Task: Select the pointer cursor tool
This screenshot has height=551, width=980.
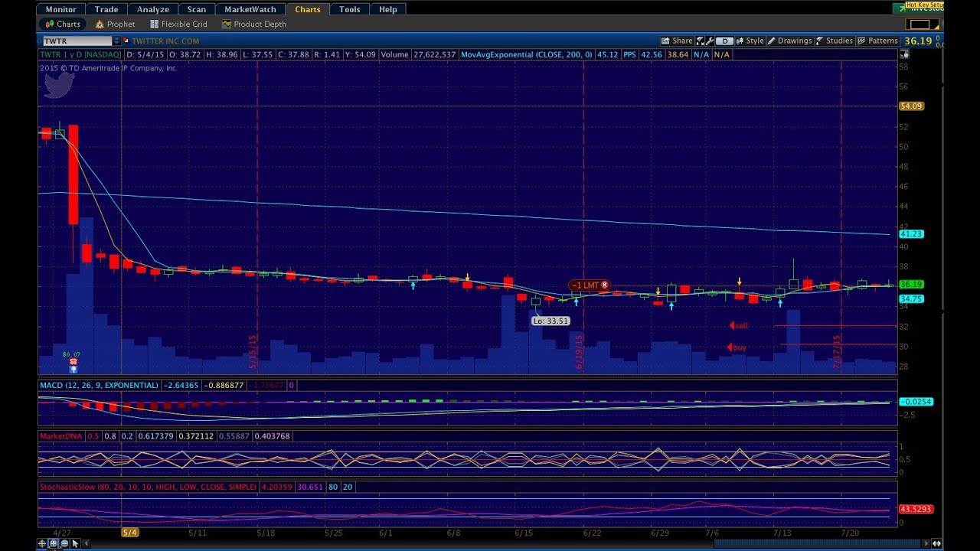Action: [x=75, y=543]
